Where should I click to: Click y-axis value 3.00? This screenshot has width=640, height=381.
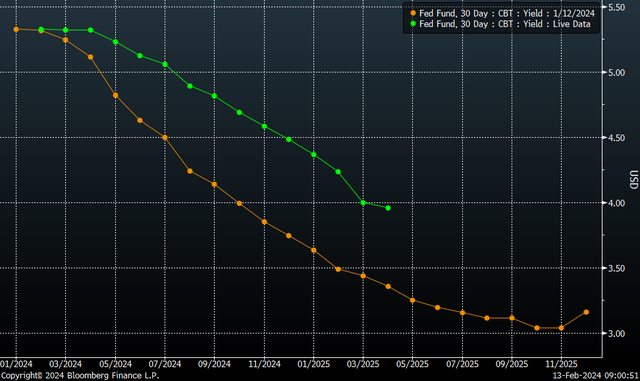click(616, 333)
